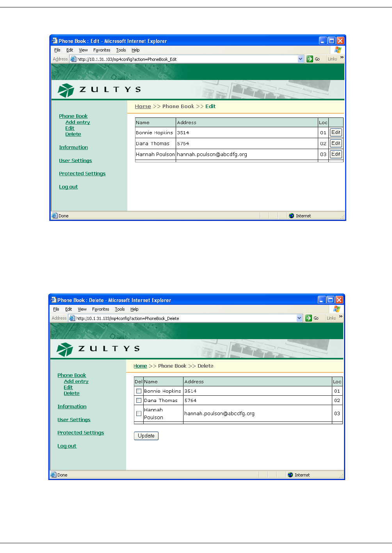
Task: Select Dana Thomas name in Edit window
Action: tap(153, 144)
